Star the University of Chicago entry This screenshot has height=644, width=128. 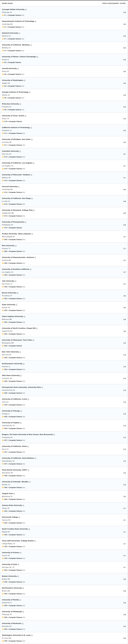[x=21, y=411]
